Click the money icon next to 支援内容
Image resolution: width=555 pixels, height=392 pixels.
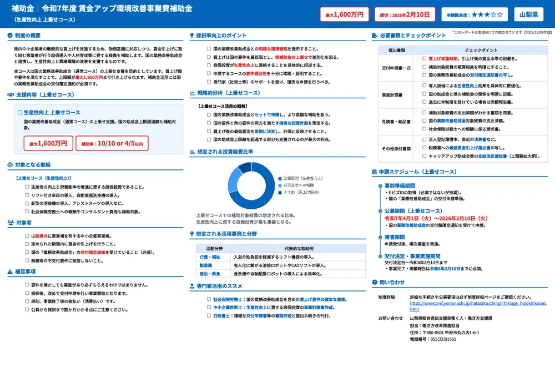pos(9,94)
